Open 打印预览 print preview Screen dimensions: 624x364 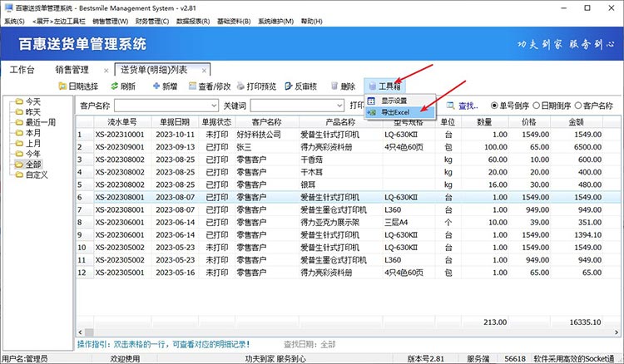[257, 86]
